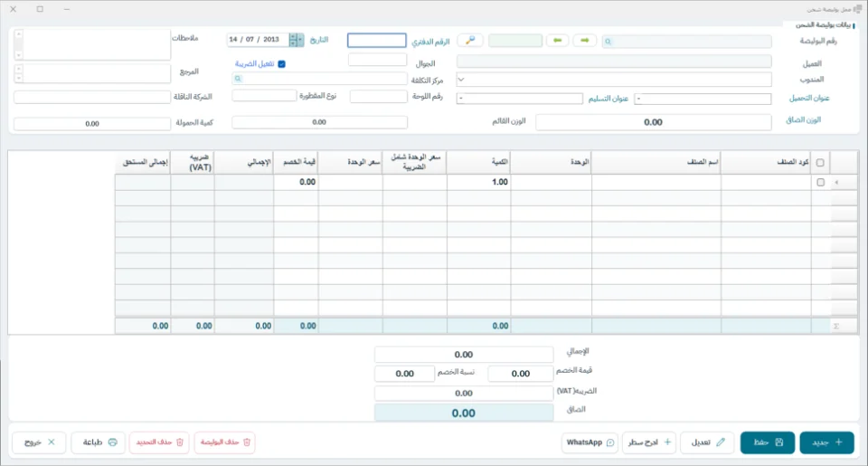Click the net (الصافي) total field
Screen dimensions: 868x466
pos(464,413)
